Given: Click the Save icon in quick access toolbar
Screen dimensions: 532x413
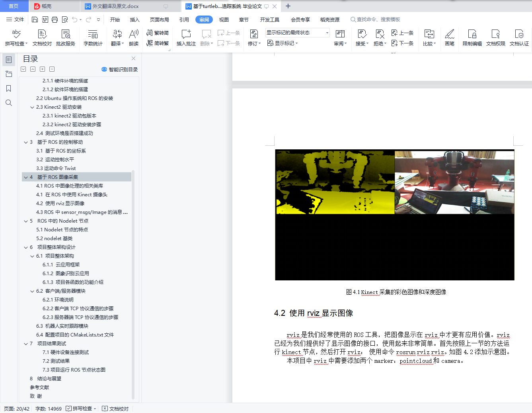Looking at the screenshot, I should [35, 20].
